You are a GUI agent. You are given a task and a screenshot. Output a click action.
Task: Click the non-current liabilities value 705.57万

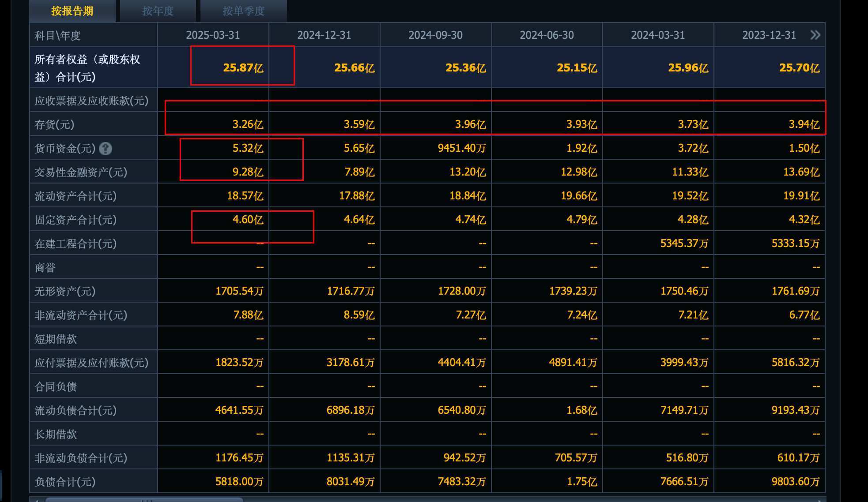(x=576, y=458)
